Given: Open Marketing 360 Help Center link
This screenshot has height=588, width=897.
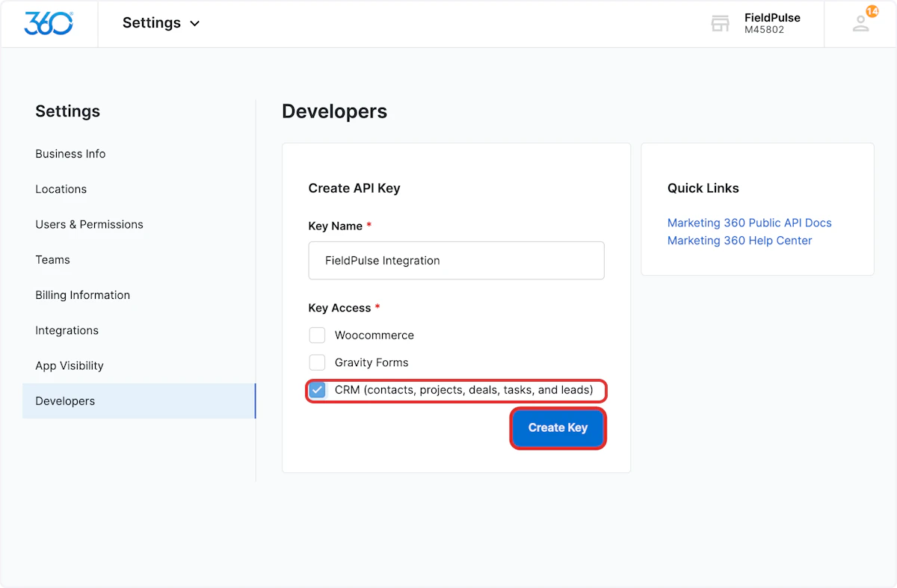Looking at the screenshot, I should (740, 241).
